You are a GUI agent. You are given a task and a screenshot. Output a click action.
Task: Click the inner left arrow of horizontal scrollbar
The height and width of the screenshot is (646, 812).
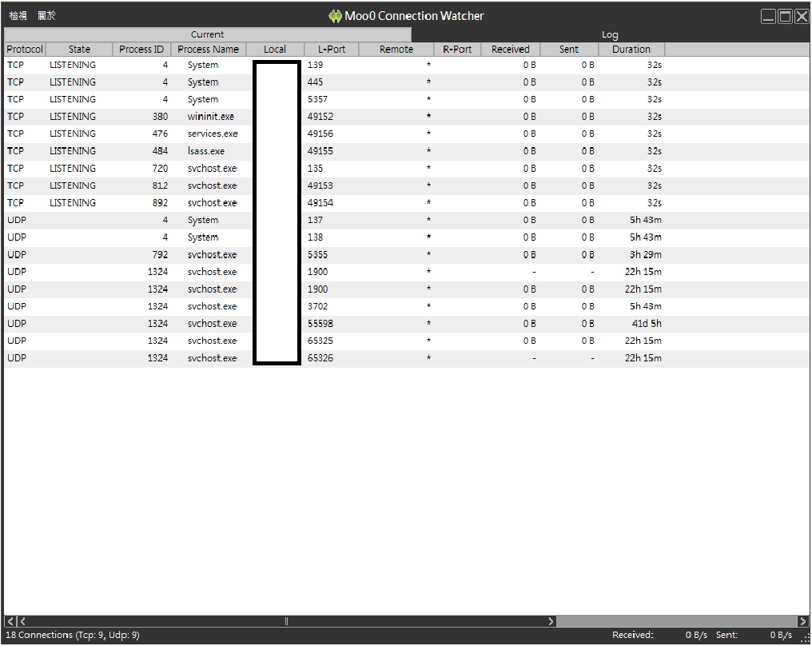(x=23, y=620)
